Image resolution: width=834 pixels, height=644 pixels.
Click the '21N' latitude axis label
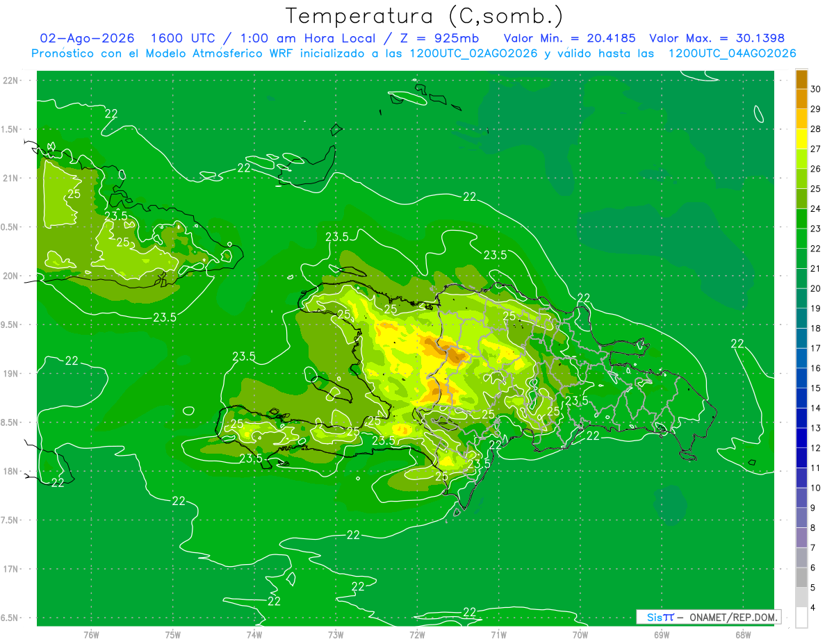point(10,178)
